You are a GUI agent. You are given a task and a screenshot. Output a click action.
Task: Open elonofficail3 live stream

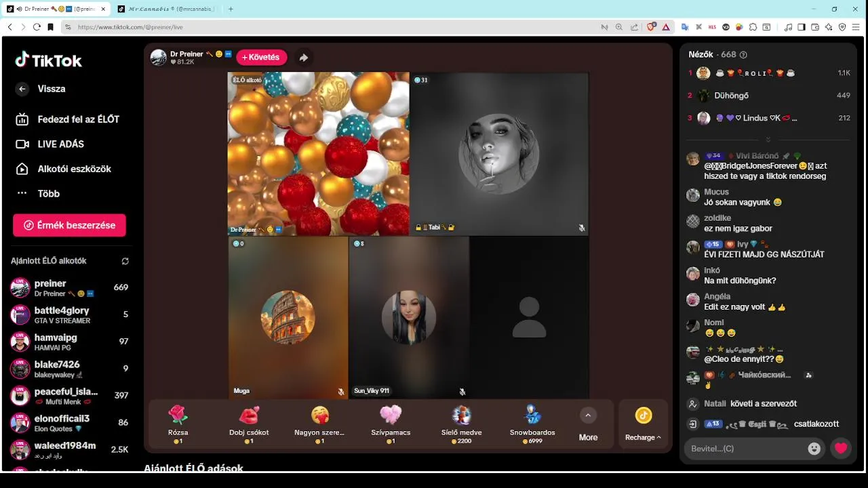pyautogui.click(x=69, y=423)
